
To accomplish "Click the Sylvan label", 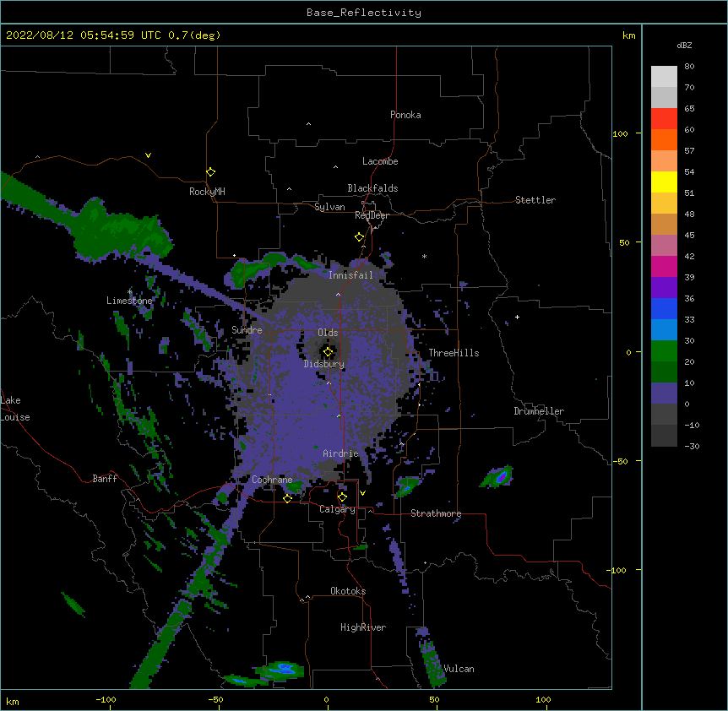I will [329, 207].
